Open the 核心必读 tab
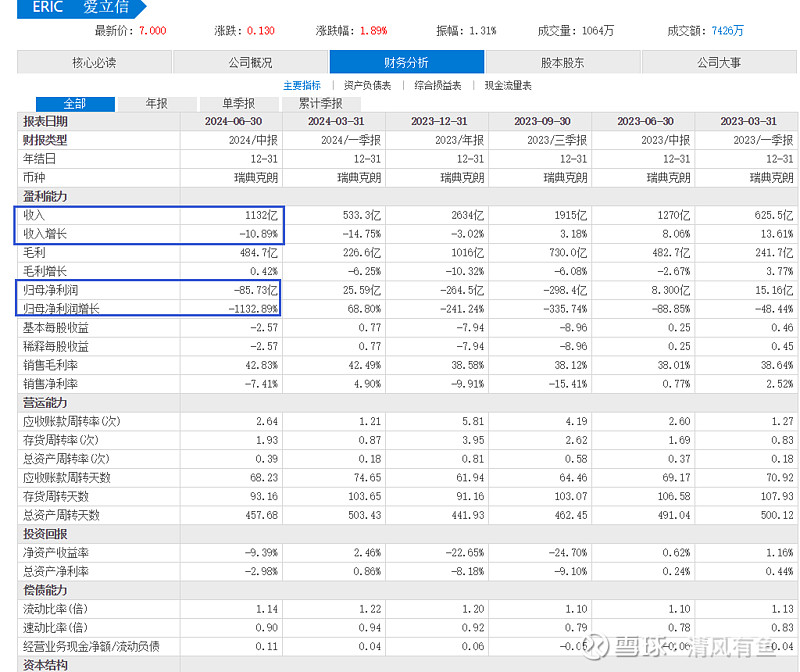This screenshot has width=800, height=672. (x=94, y=62)
